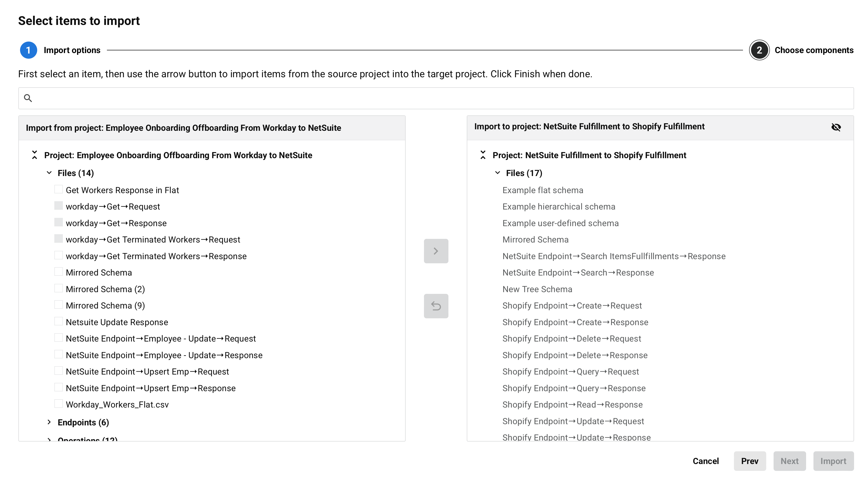The height and width of the screenshot is (487, 868).
Task: Collapse the source Files (14) section
Action: tap(49, 173)
